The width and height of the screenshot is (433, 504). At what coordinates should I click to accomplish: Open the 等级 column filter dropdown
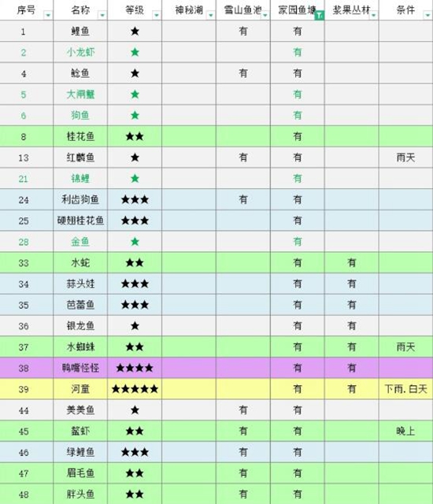click(157, 15)
